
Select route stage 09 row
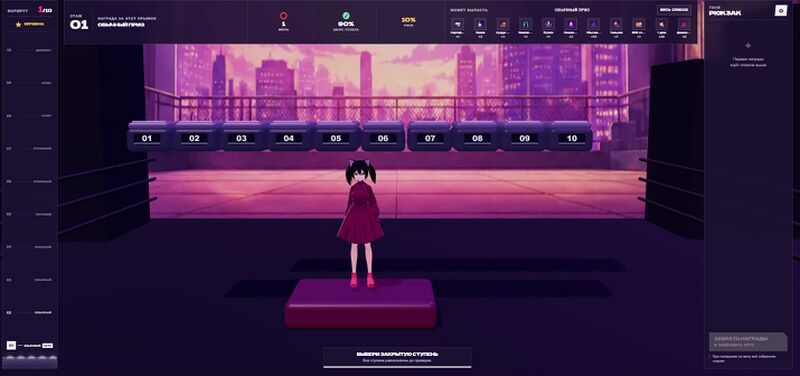(29, 83)
